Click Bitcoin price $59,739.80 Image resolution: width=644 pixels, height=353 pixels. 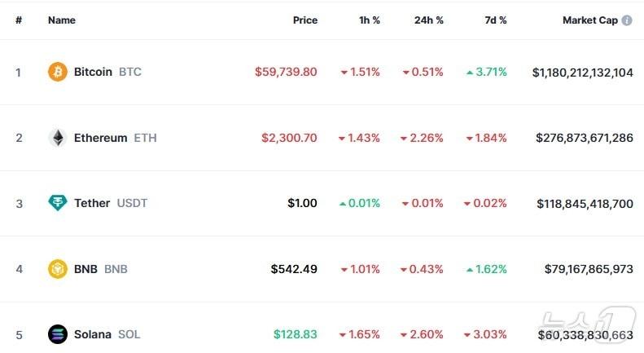[286, 72]
